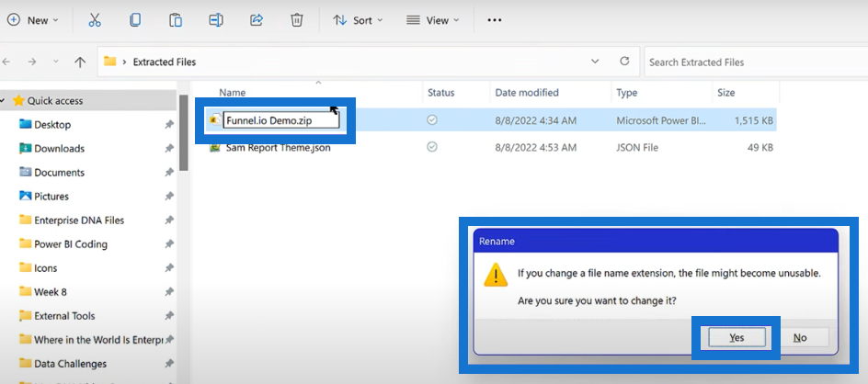Open recent locations chevron
The image size is (868, 384).
(x=55, y=62)
